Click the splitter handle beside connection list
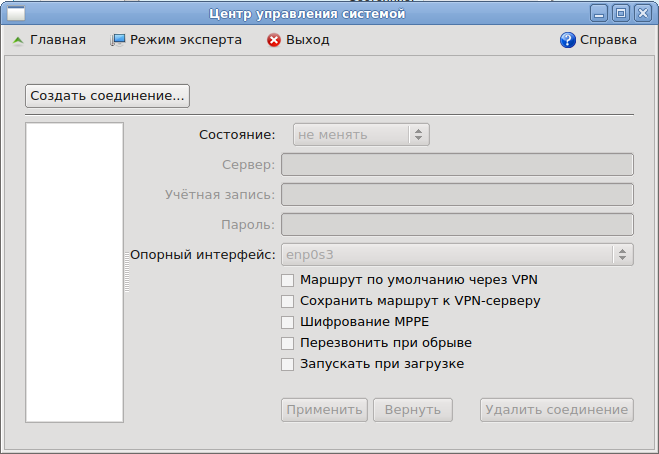Screen dimensions: 659x454 coord(127,272)
